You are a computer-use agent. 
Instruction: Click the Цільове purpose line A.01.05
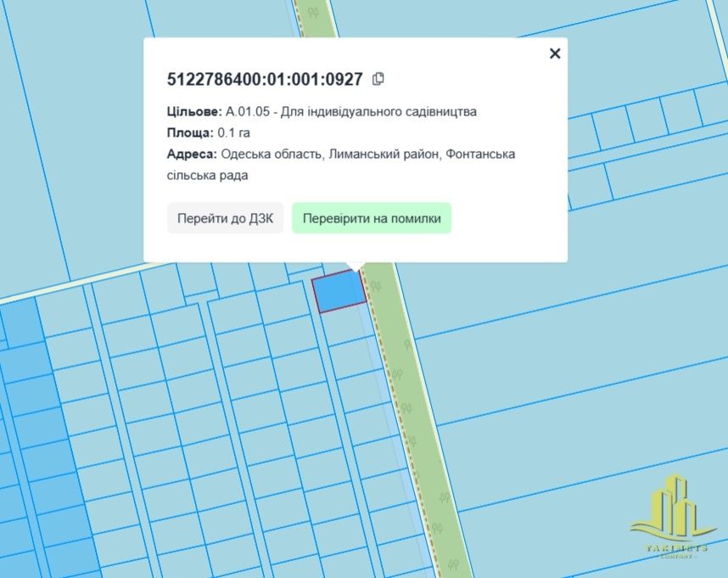point(322,111)
